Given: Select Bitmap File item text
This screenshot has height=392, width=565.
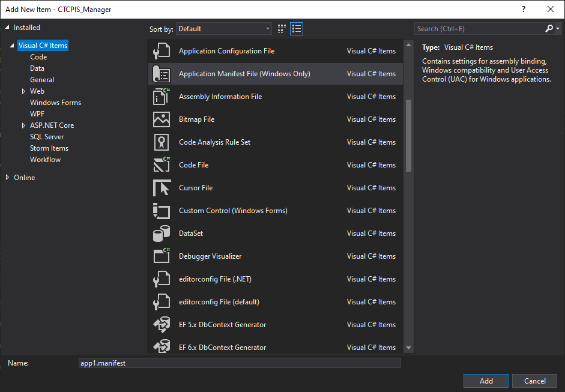Looking at the screenshot, I should [x=197, y=119].
